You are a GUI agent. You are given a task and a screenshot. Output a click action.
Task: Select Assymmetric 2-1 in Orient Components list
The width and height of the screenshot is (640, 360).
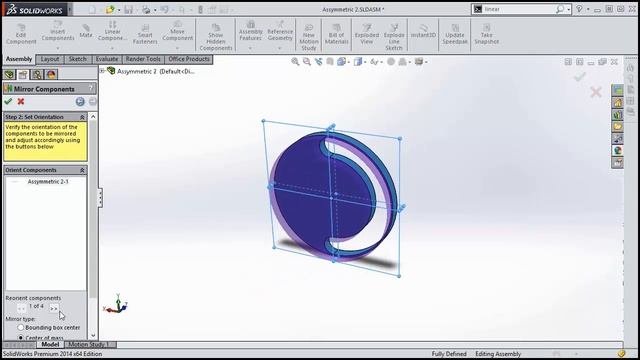pyautogui.click(x=48, y=182)
